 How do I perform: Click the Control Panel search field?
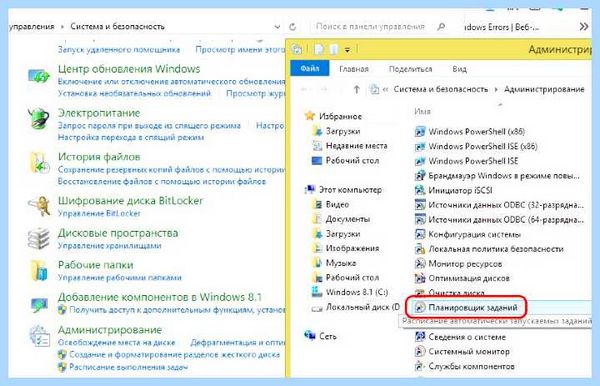tap(370, 27)
